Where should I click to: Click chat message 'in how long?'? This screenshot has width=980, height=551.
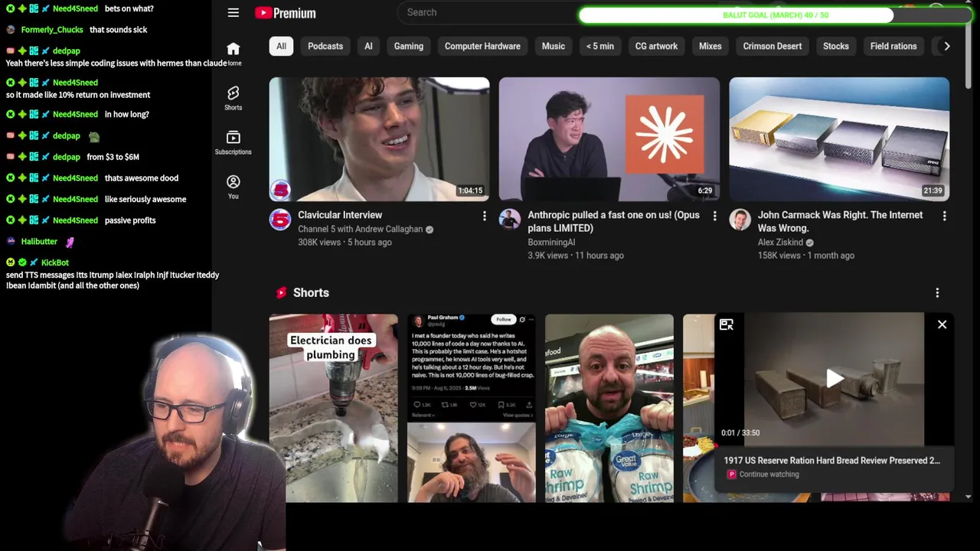pos(126,115)
